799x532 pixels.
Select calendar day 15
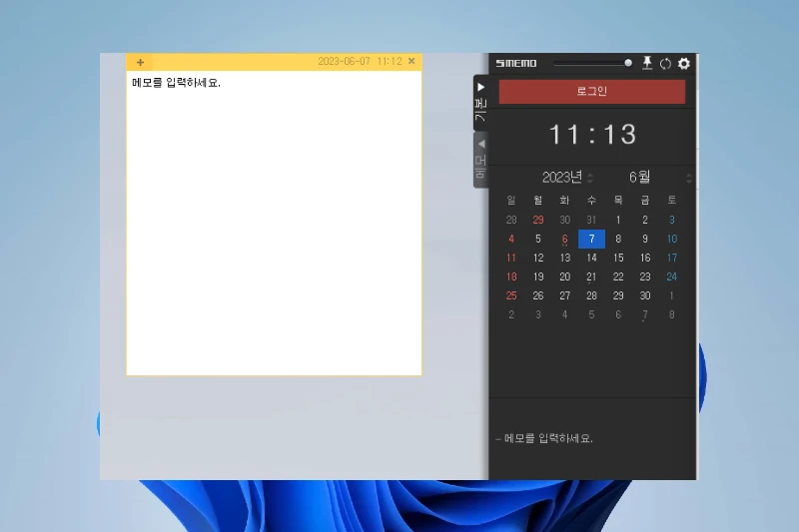pyautogui.click(x=618, y=259)
